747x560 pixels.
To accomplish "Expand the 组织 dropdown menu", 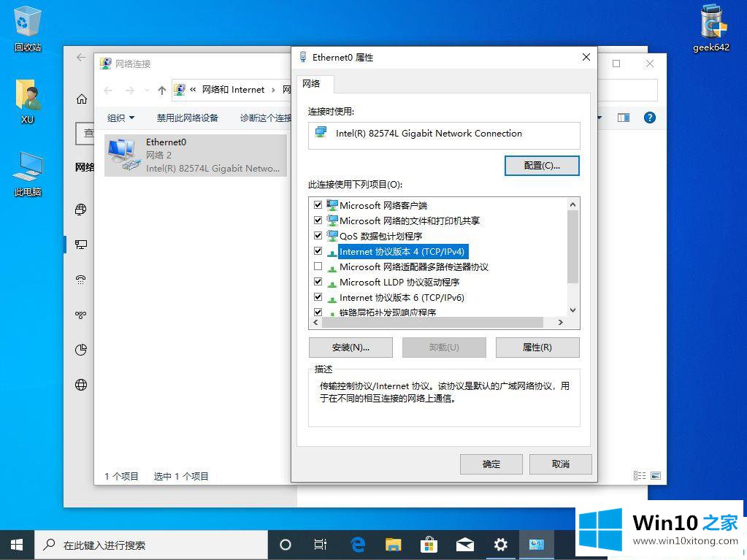I will click(120, 118).
